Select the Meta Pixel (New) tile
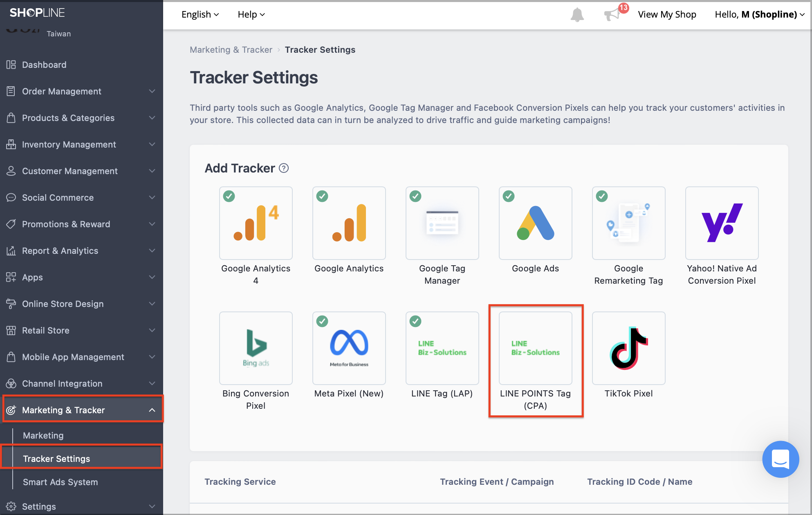Screen dimensions: 812x515 (349, 348)
